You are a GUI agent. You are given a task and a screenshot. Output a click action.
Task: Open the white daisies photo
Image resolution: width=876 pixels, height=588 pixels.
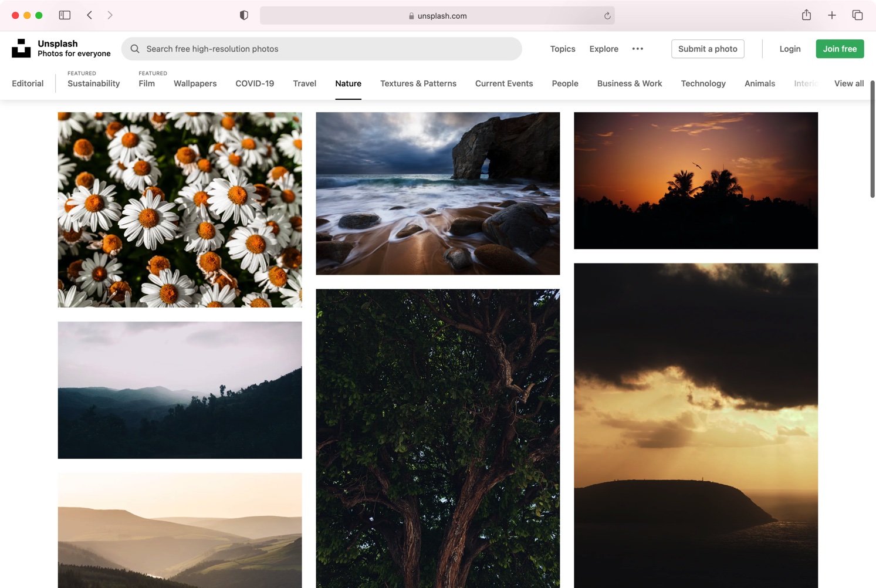[180, 209]
